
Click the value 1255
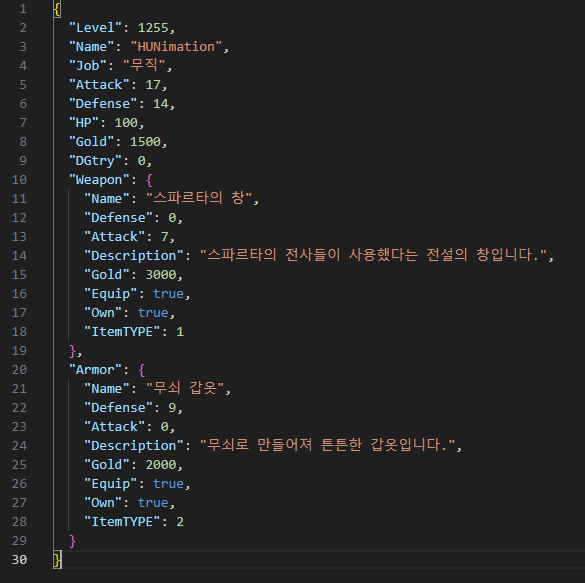click(153, 28)
